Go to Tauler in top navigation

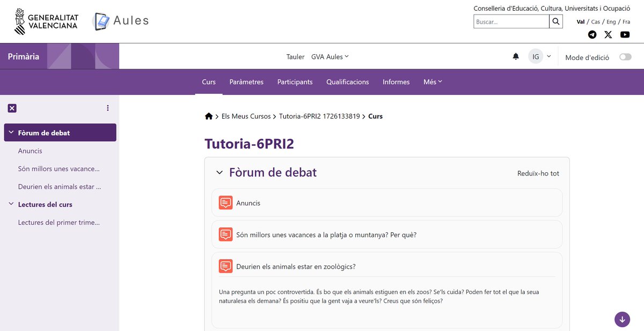tap(295, 56)
